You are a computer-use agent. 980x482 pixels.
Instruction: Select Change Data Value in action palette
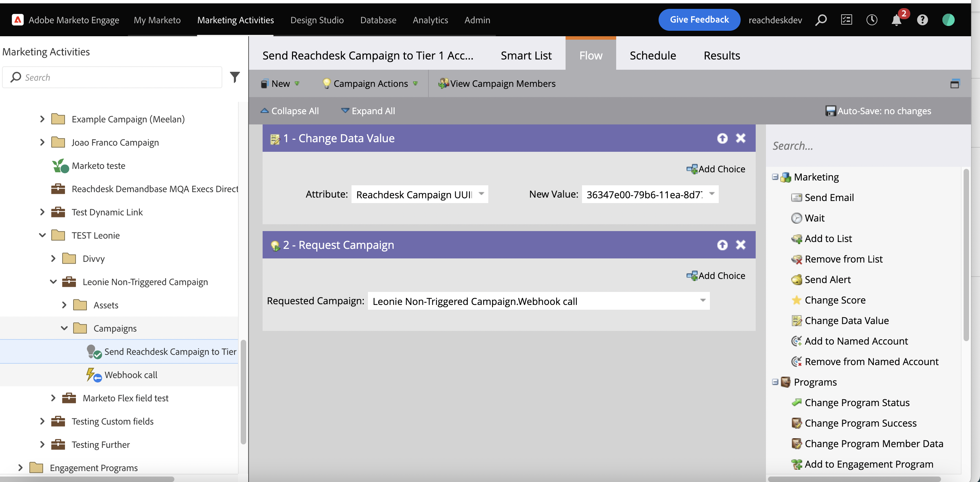pyautogui.click(x=840, y=320)
